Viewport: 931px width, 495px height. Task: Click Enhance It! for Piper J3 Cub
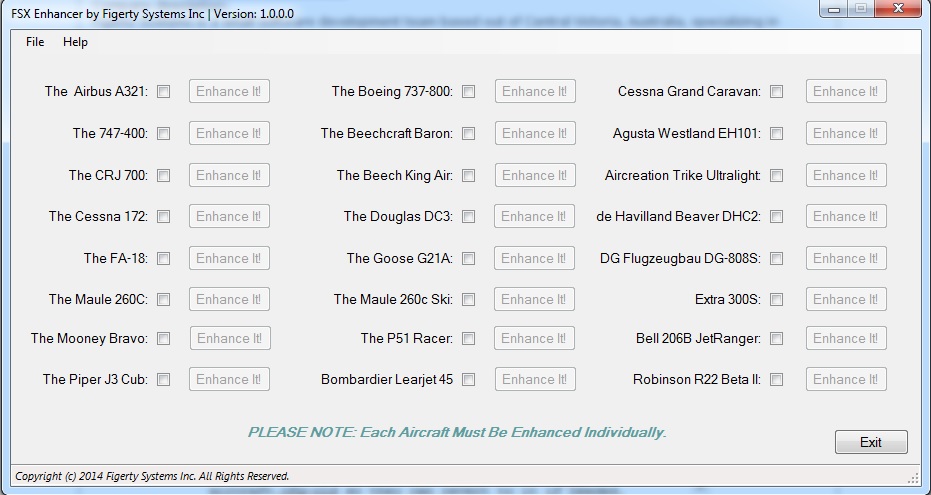tap(229, 379)
